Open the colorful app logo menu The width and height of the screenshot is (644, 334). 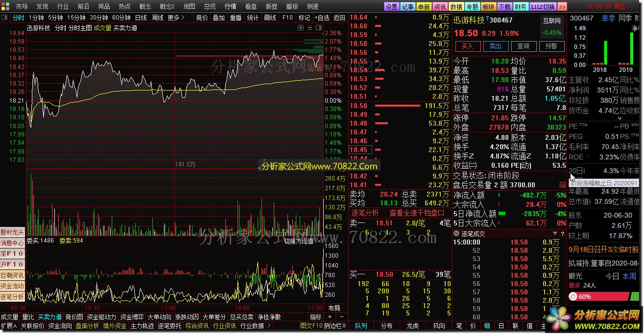coord(5,6)
